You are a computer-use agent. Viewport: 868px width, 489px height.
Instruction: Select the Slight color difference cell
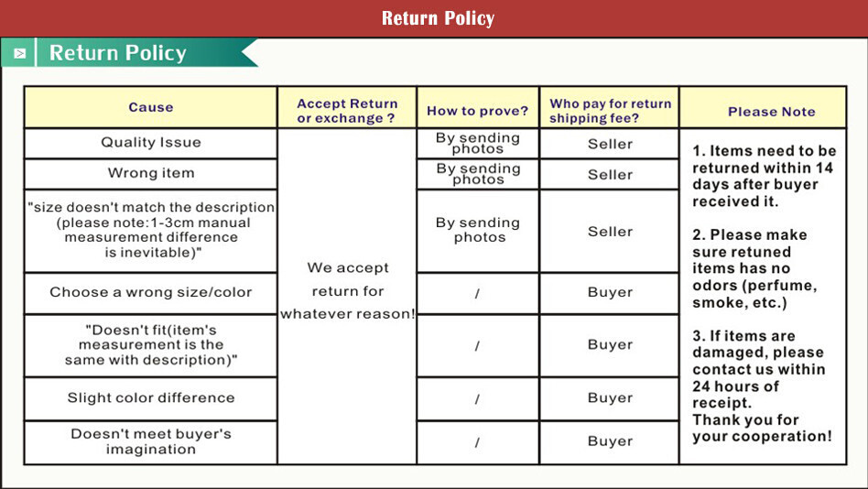(x=151, y=397)
